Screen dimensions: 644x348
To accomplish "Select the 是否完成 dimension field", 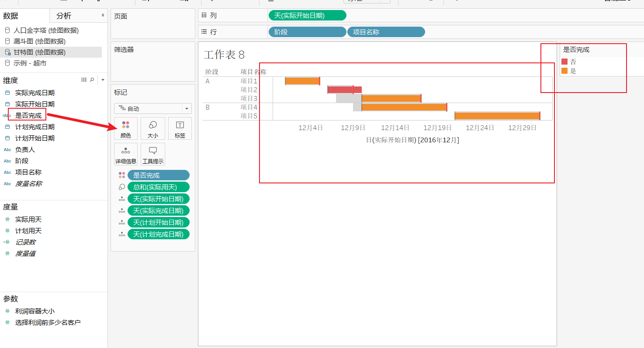I will (x=28, y=115).
